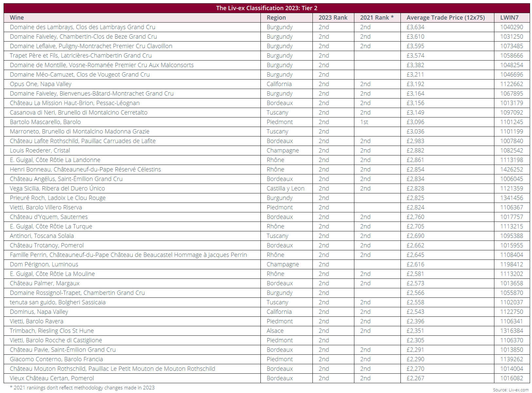Select 'Antinori, Toscana Solaia' wine name
This screenshot has width=532, height=393.
[x=42, y=236]
